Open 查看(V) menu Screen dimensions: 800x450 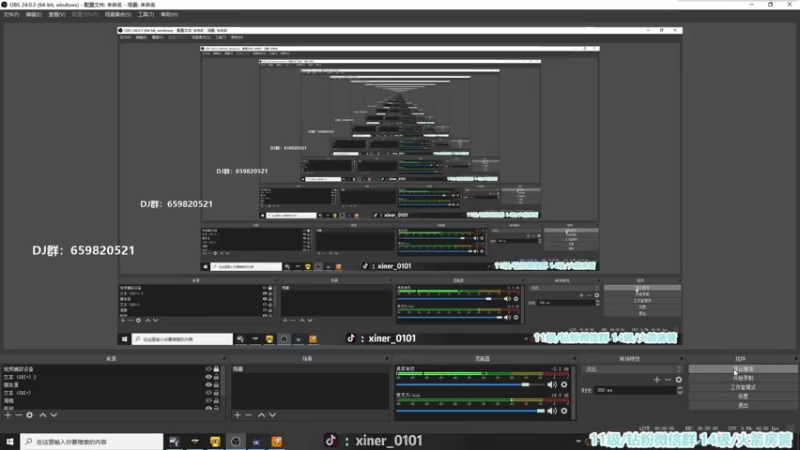(57, 15)
